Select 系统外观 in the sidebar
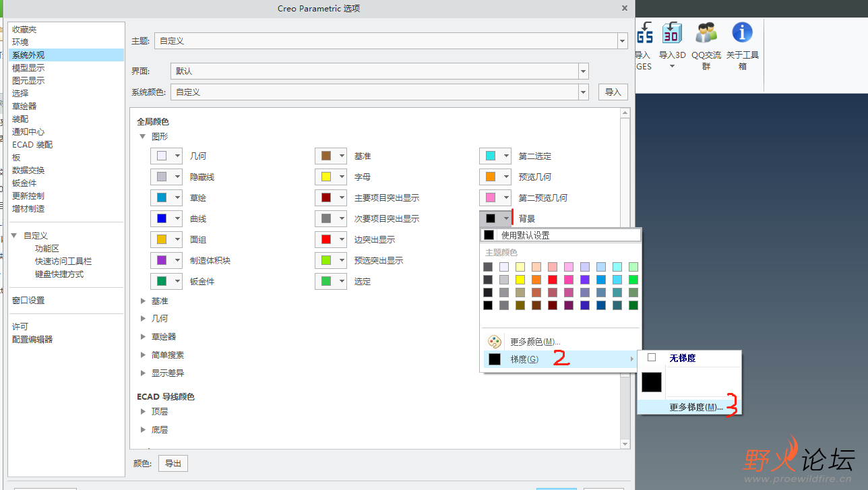Screen dimensions: 868x490 (x=67, y=55)
